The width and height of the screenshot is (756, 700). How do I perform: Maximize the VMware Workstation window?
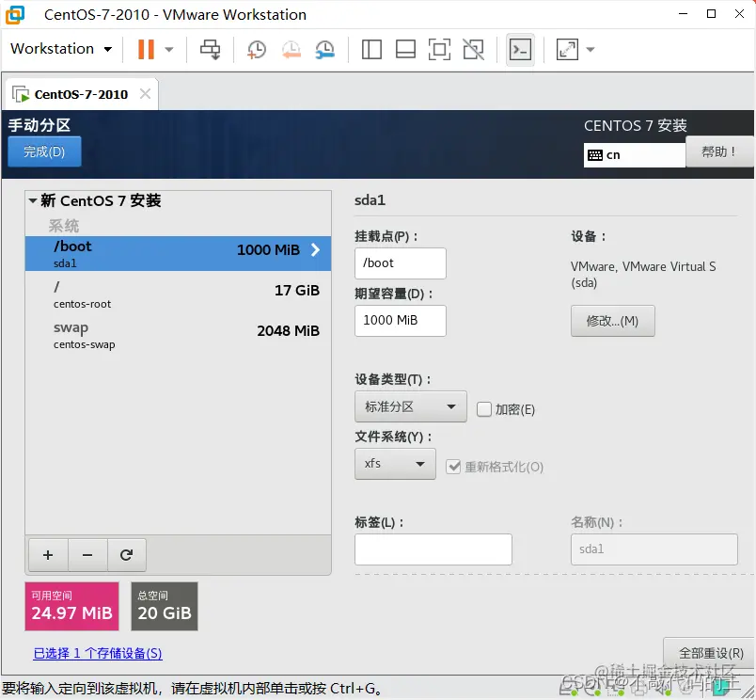711,14
